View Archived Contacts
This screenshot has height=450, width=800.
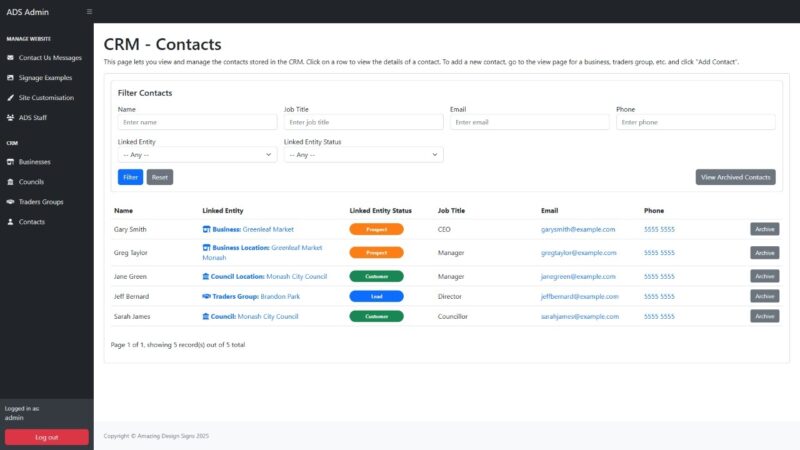735,177
